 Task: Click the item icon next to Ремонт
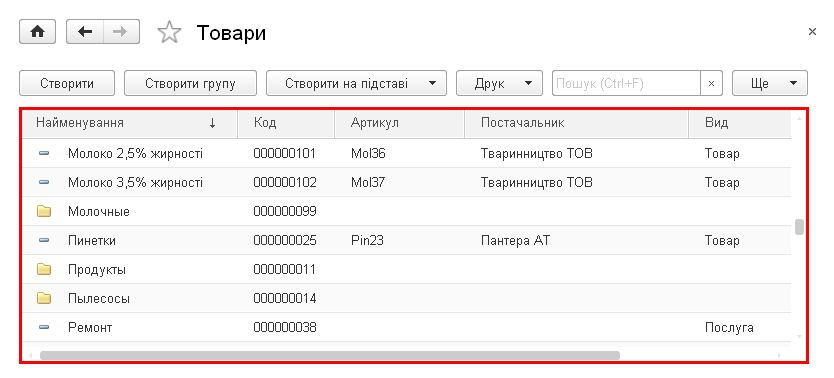(44, 327)
